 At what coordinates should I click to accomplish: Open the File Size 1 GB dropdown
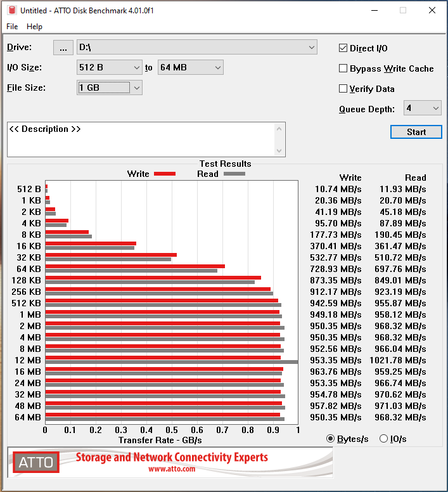tap(110, 87)
